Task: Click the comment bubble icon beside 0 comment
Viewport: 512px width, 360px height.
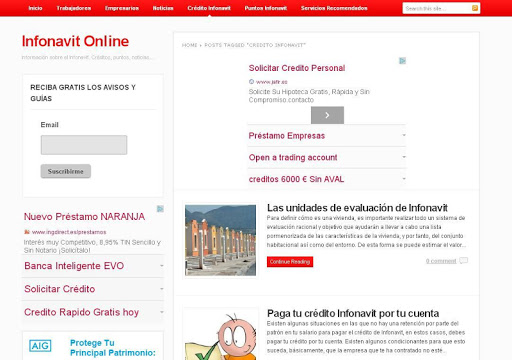Action: (464, 261)
